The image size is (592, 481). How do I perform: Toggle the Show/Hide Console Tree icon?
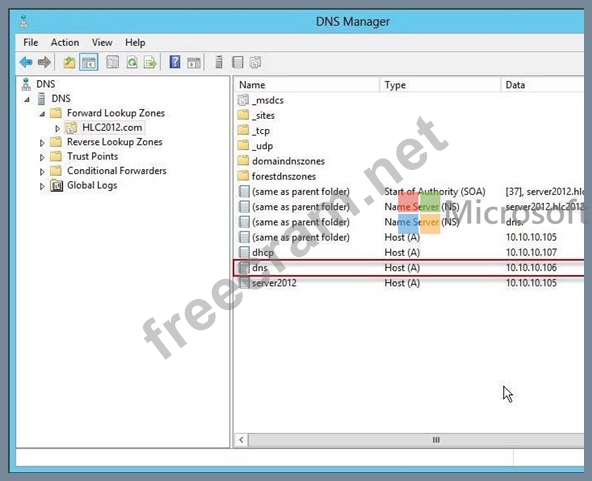(x=89, y=62)
